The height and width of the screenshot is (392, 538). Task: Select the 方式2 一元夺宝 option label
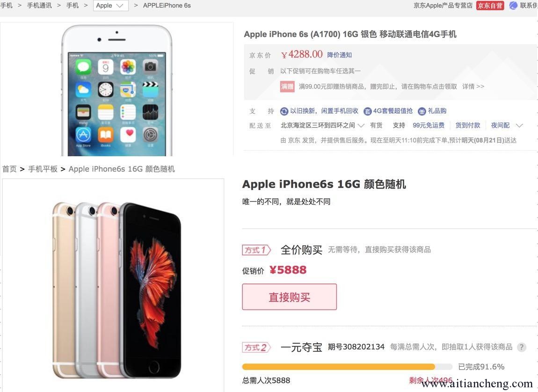pyautogui.click(x=256, y=348)
